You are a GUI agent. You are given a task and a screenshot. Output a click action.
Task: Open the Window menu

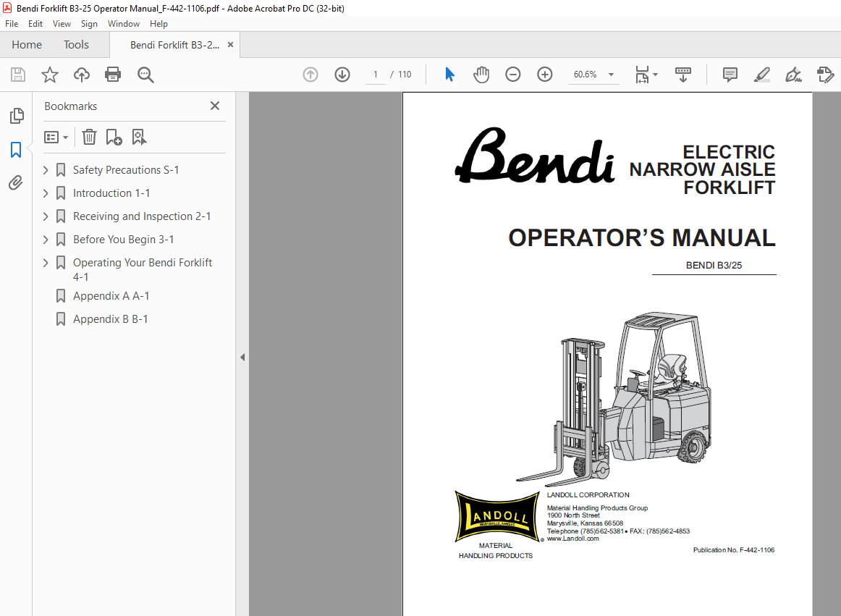[x=123, y=24]
